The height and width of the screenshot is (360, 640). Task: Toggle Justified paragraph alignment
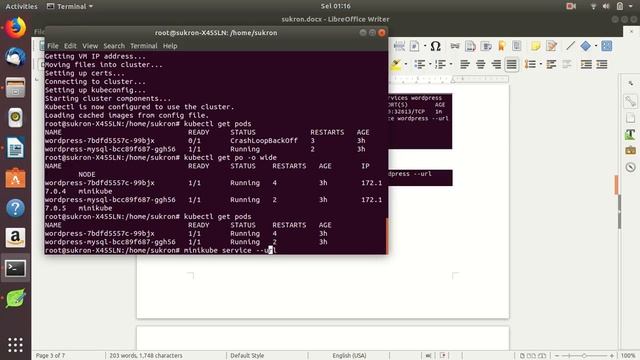point(511,64)
